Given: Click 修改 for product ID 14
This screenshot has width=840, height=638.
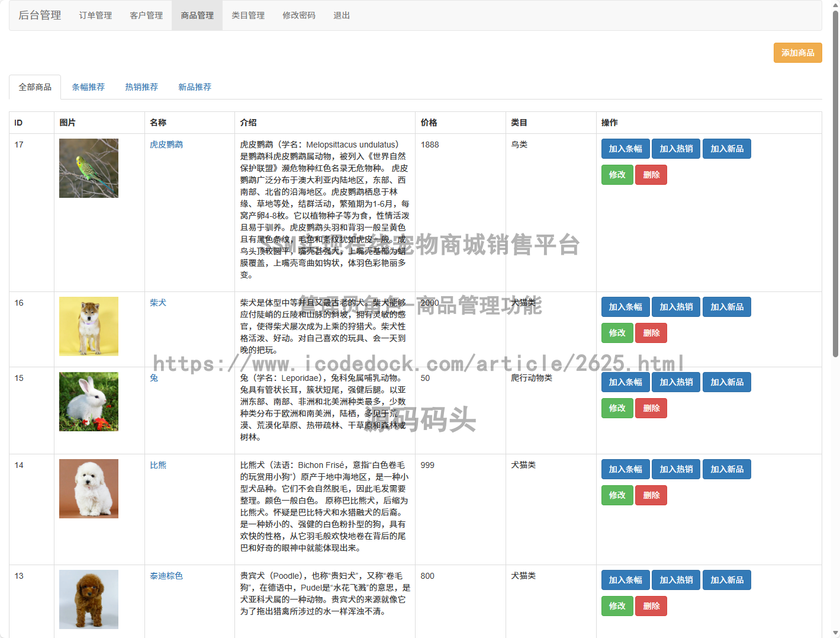Looking at the screenshot, I should (617, 495).
